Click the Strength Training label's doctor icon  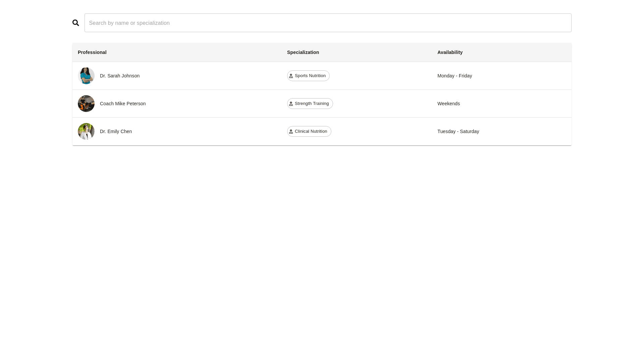pos(291,104)
